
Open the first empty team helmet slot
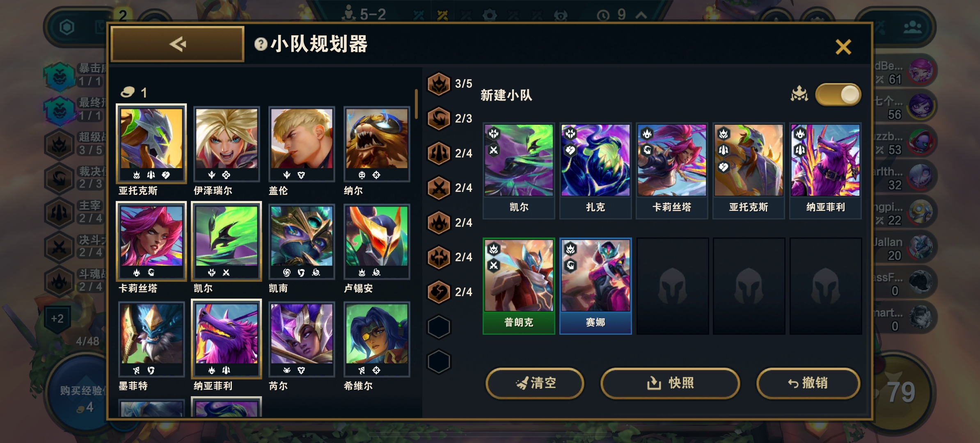pos(672,286)
